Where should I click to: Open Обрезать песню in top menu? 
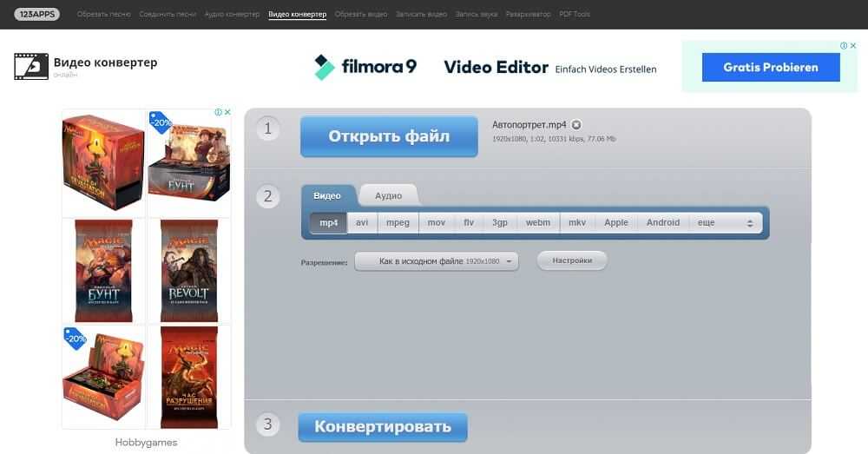click(x=103, y=15)
